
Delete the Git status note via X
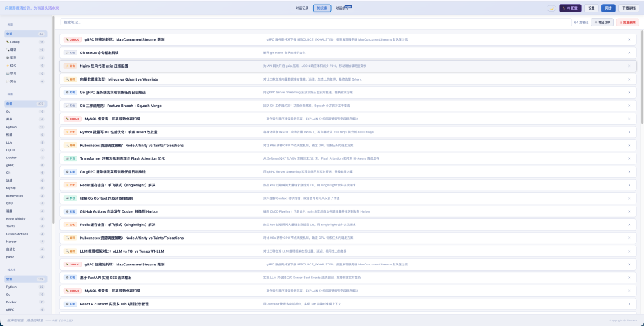pyautogui.click(x=629, y=53)
